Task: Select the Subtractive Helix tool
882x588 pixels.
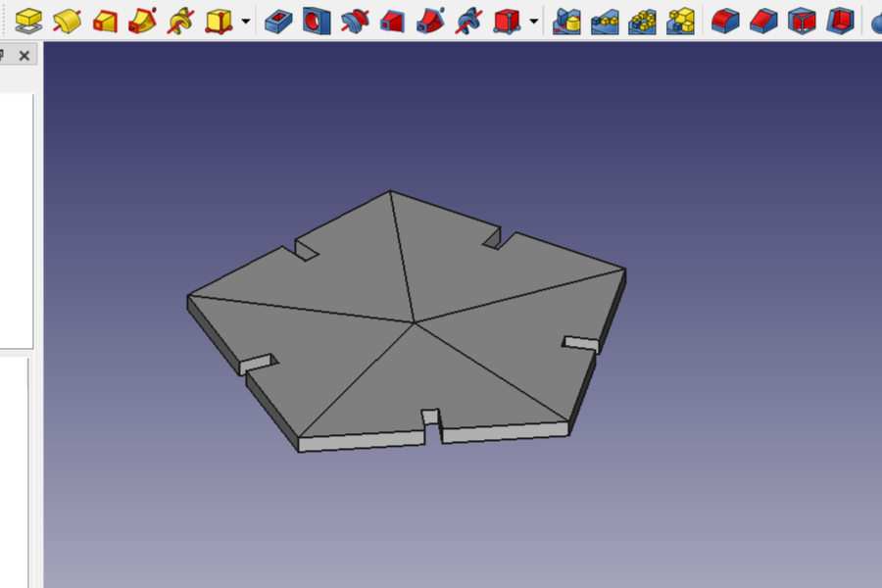Action: click(x=467, y=17)
